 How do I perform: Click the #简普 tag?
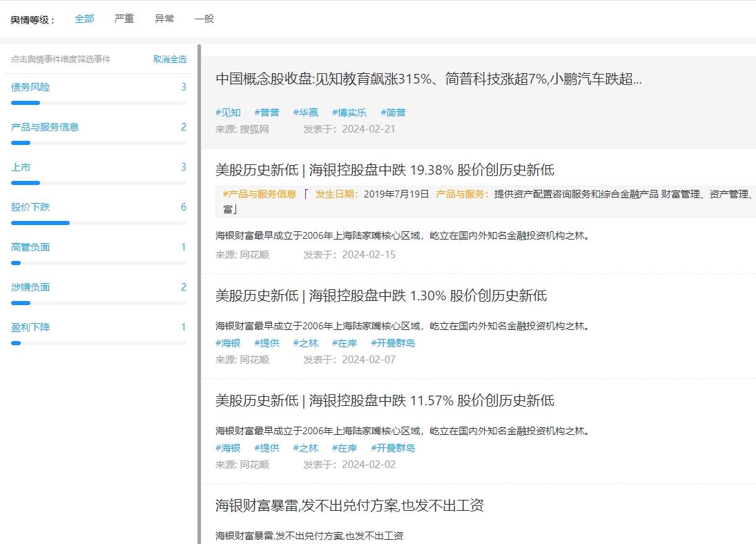[x=393, y=113]
